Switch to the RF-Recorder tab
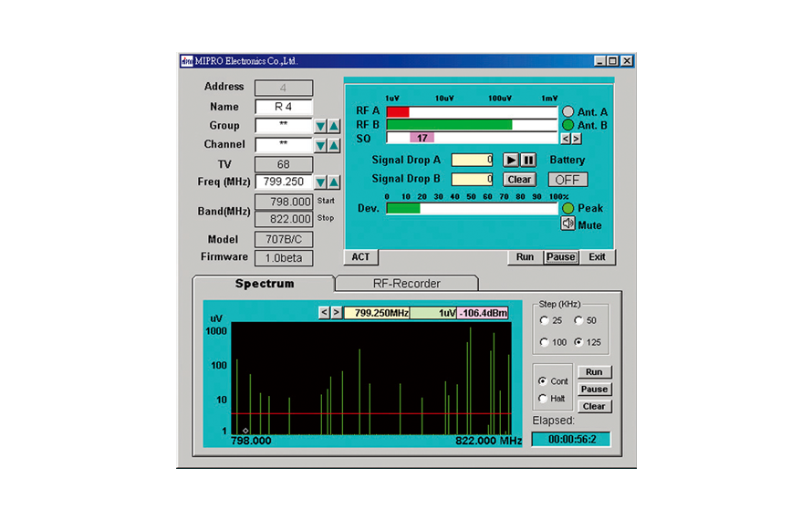This screenshot has width=812, height=520. click(406, 284)
